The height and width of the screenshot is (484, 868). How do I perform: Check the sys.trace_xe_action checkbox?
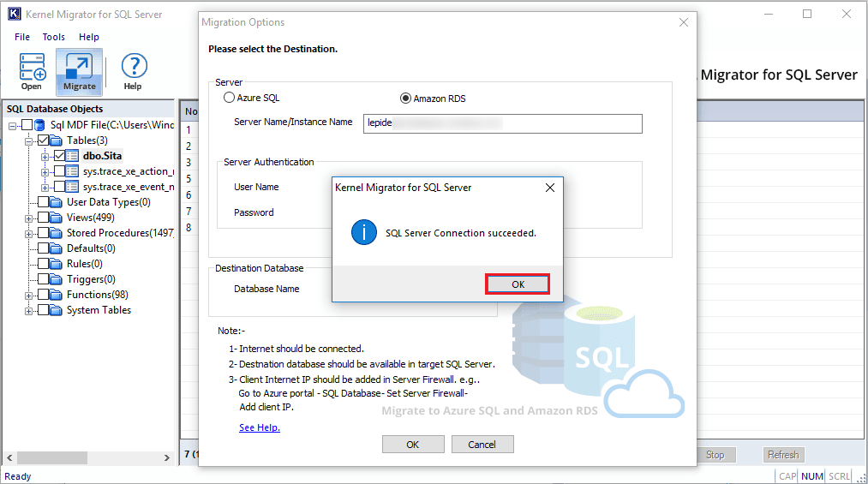click(59, 171)
